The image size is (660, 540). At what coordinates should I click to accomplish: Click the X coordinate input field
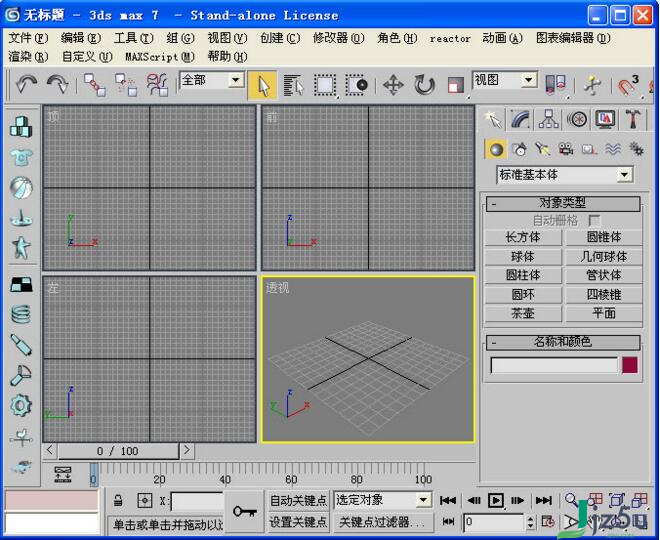pyautogui.click(x=197, y=501)
